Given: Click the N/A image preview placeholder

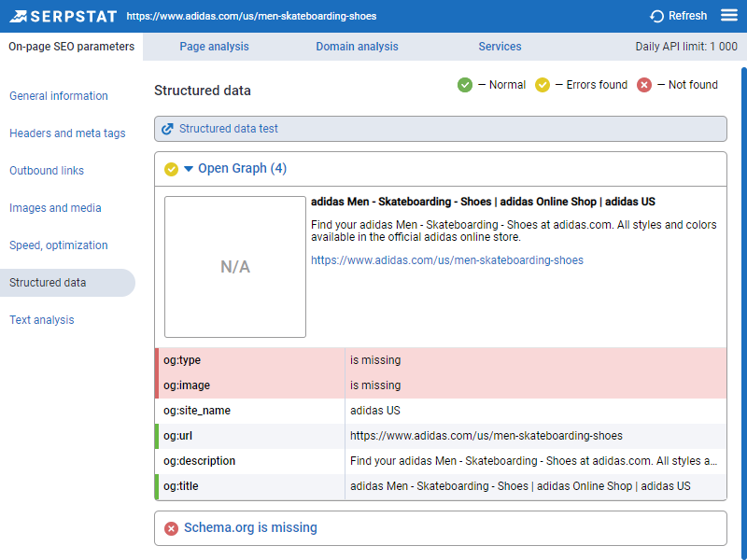Looking at the screenshot, I should [235, 267].
